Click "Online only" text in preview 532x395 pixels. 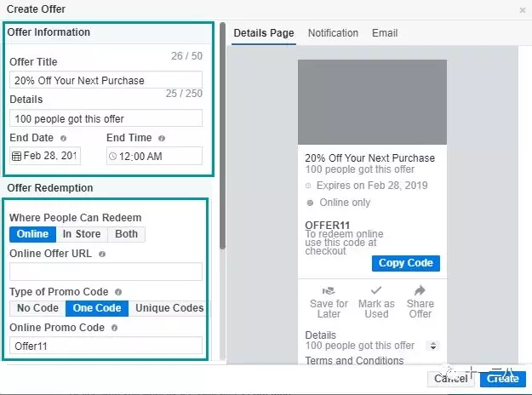click(345, 203)
